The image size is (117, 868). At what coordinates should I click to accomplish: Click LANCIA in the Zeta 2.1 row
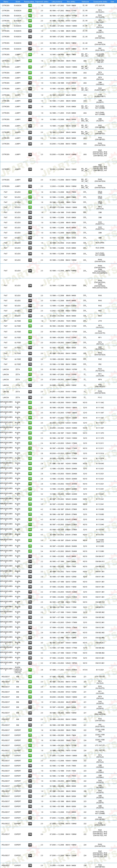point(6,397)
